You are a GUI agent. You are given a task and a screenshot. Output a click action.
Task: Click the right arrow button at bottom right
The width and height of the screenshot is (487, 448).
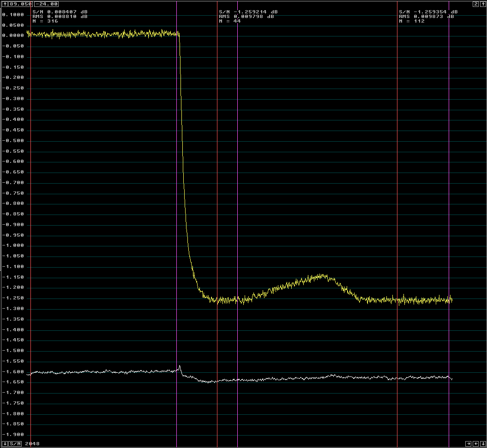[x=469, y=444]
